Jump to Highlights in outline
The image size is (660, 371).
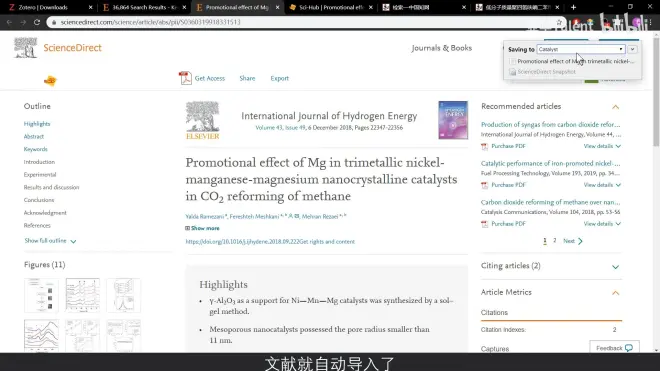(x=37, y=124)
